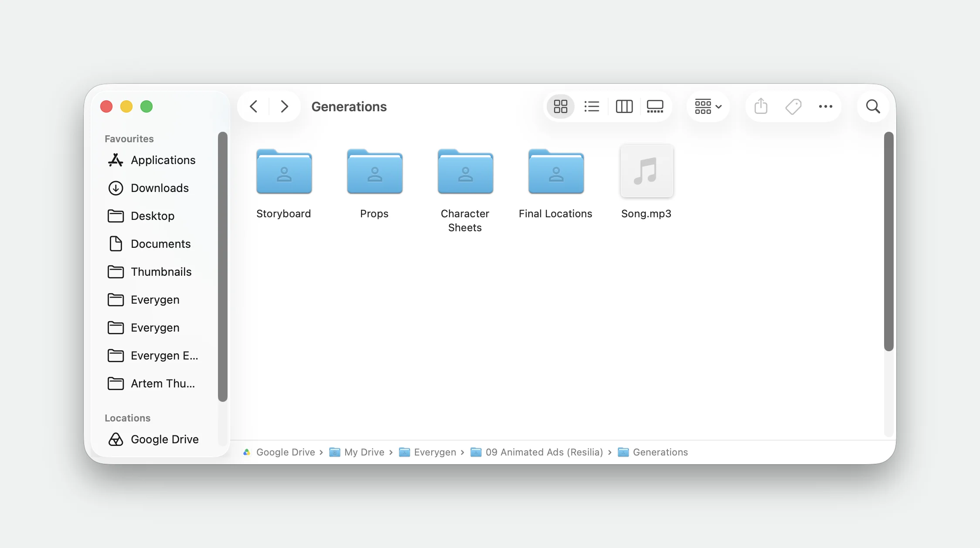Screen dimensions: 980x548
Task: Click the Tags icon
Action: click(x=793, y=106)
